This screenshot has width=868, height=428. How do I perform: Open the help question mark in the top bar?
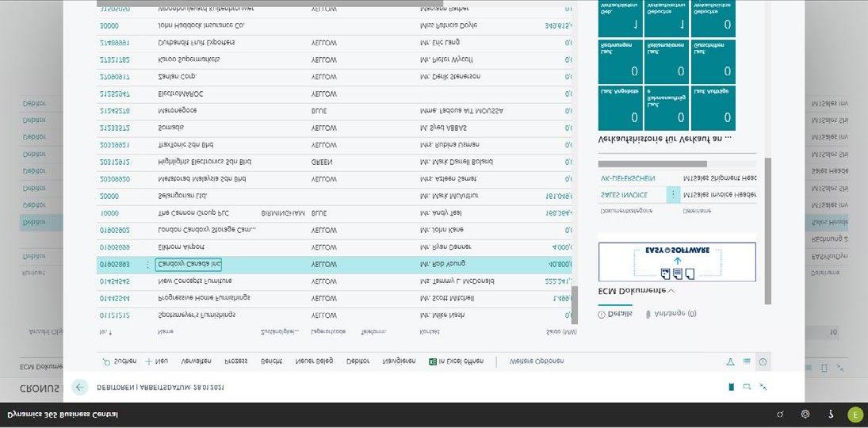point(831,415)
